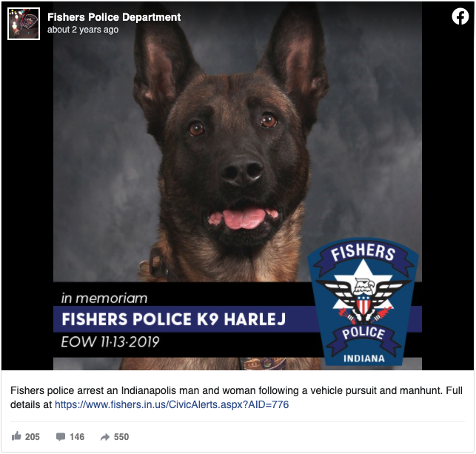Open the 'about 2 years ago' timestamp
The width and height of the screenshot is (476, 454).
[x=83, y=30]
